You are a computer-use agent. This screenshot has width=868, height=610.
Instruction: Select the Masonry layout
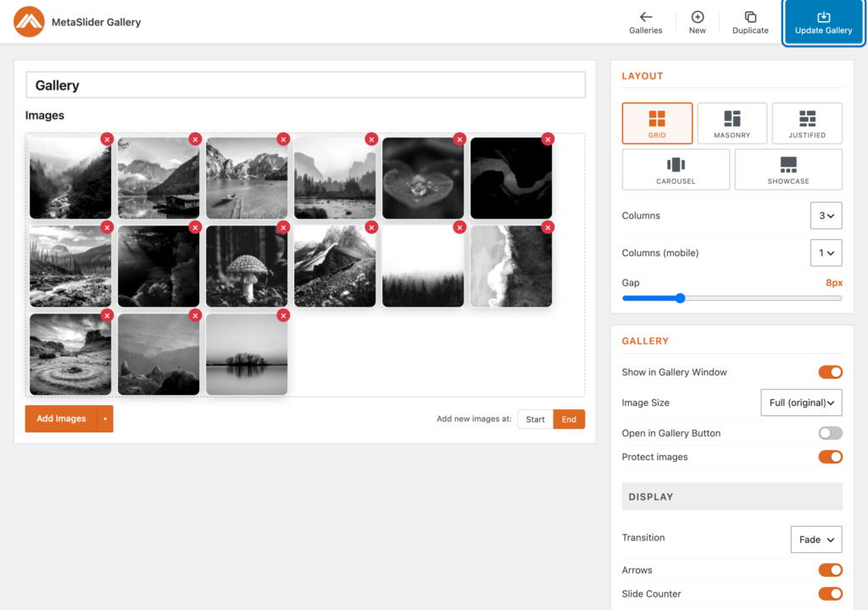click(x=732, y=124)
